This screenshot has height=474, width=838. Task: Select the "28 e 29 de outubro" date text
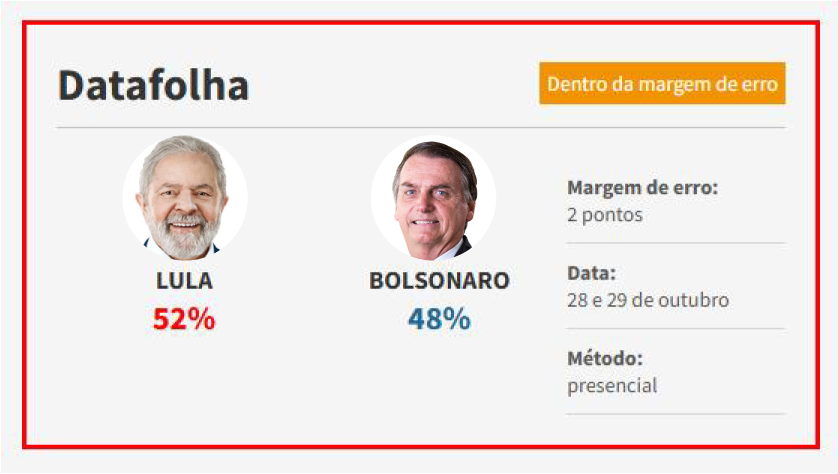[x=648, y=300]
